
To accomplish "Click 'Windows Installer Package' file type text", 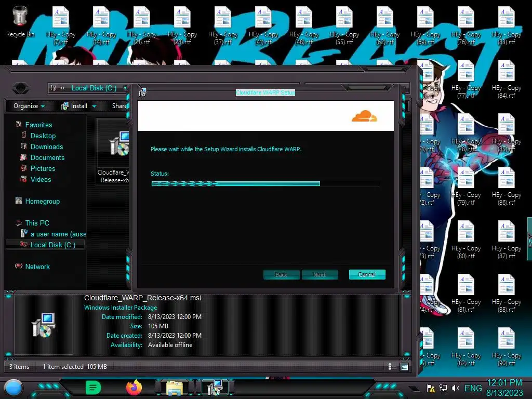I will tap(121, 308).
